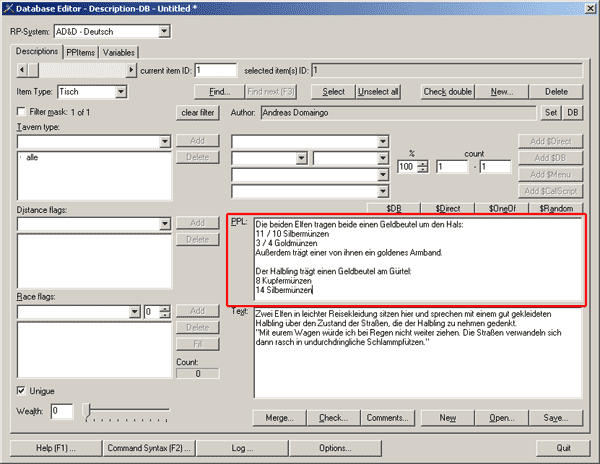Click the clear filter button
The image size is (600, 464).
198,113
